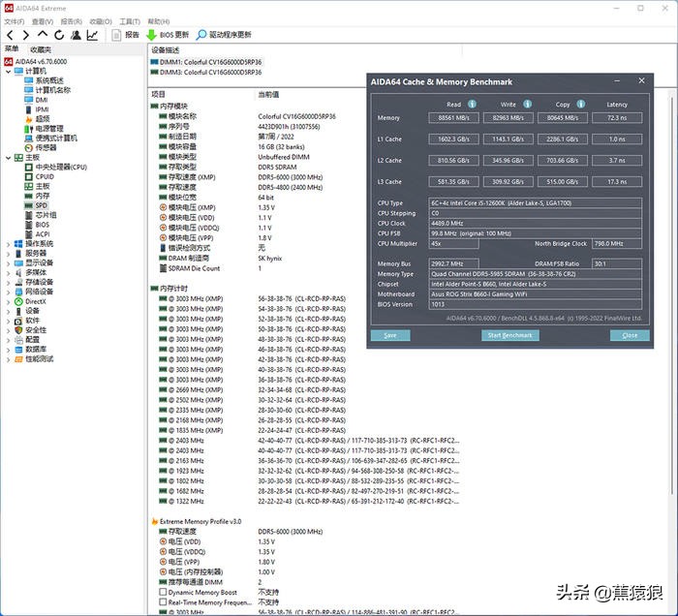Select 芯片组 chipset tree item
The image size is (678, 616).
point(46,215)
